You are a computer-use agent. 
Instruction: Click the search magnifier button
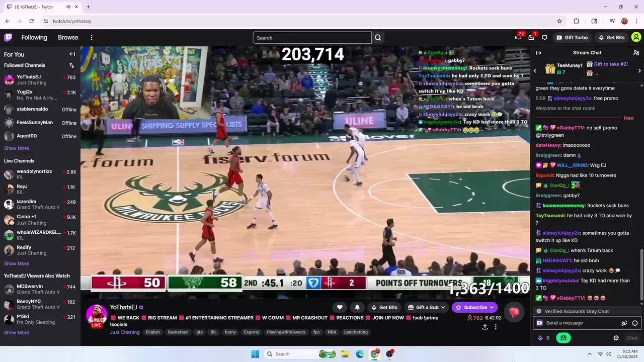click(378, 38)
